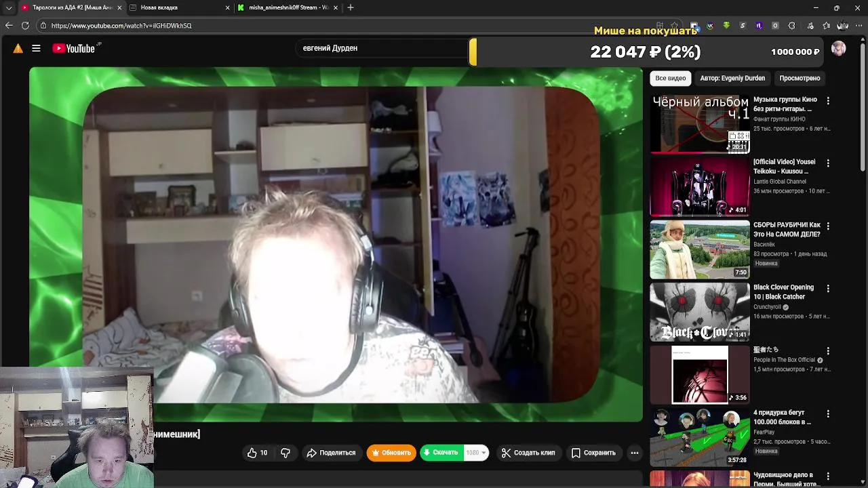
Task: Click the S extension icon in toolbar
Action: pyautogui.click(x=743, y=26)
